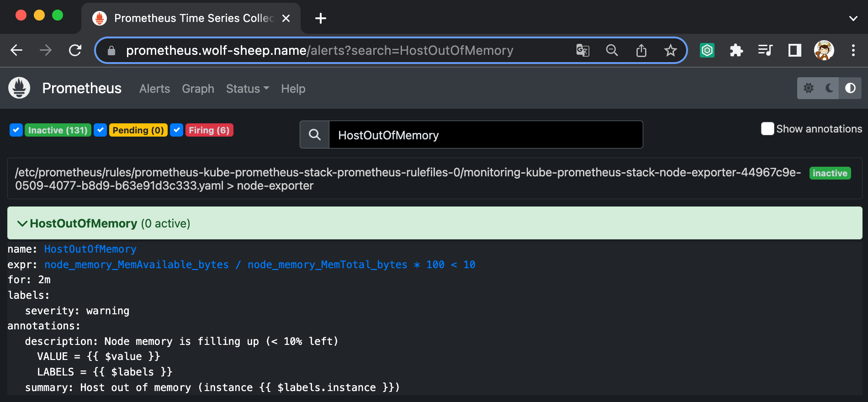868x402 pixels.
Task: Click the 'VALUE = {{ $value }}' line
Action: tap(99, 356)
